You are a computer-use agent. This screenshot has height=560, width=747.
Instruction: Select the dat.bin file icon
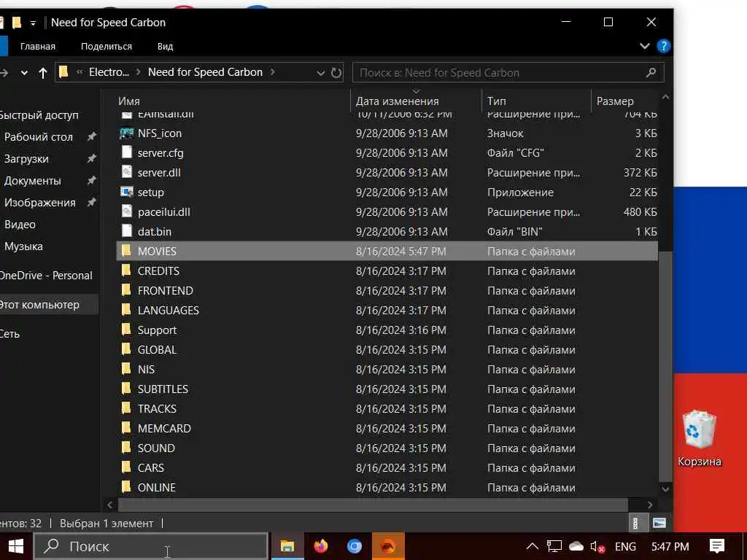tap(126, 231)
